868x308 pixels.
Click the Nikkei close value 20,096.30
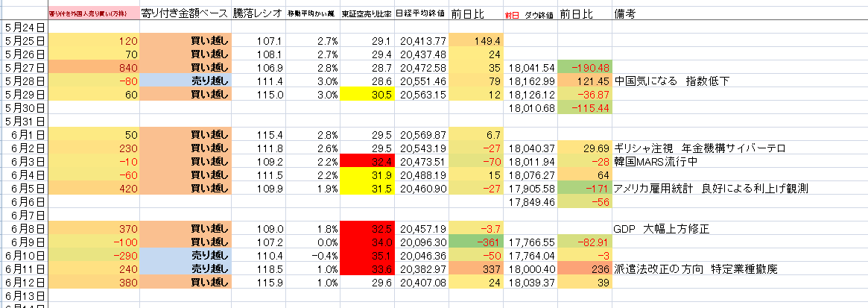[x=423, y=242]
